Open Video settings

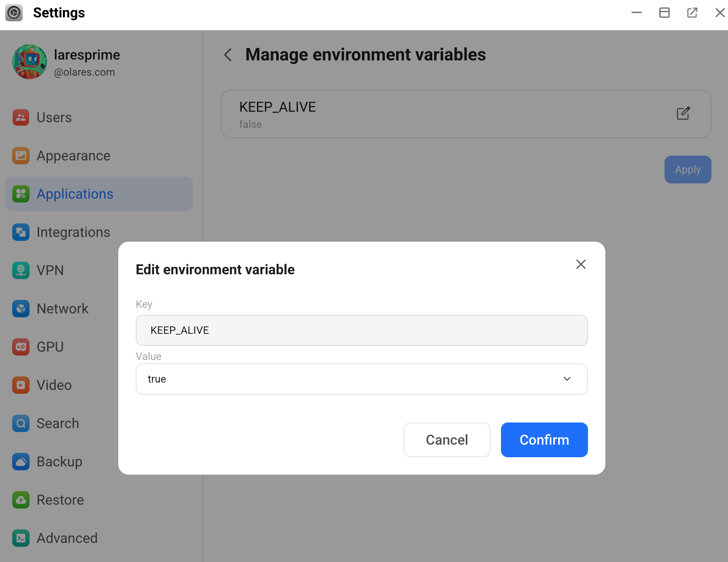(x=53, y=385)
